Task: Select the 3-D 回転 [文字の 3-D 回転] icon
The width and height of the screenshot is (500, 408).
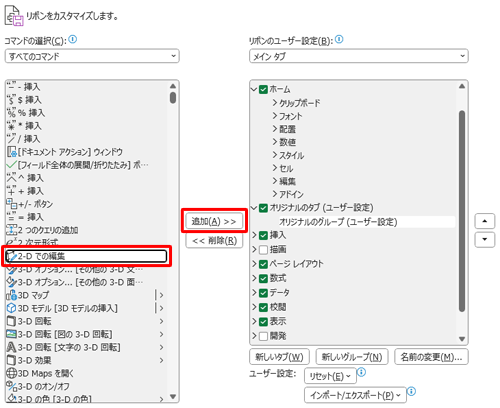Action: (x=12, y=347)
